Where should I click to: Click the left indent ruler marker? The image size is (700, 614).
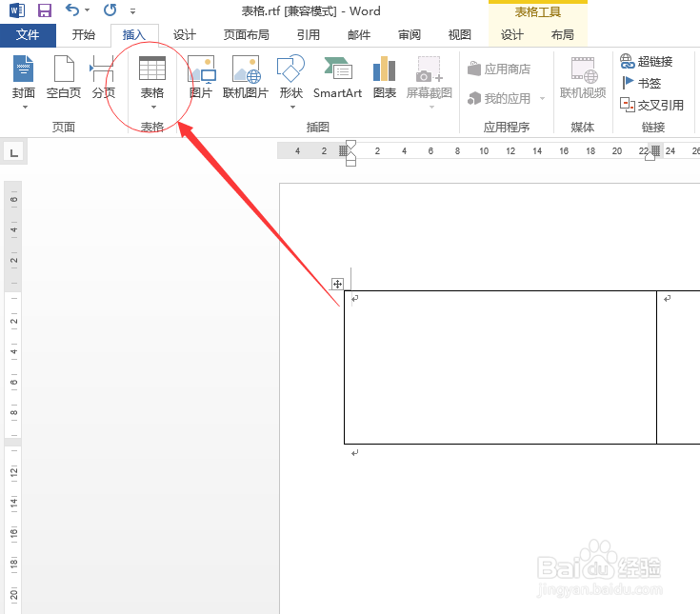click(x=350, y=164)
